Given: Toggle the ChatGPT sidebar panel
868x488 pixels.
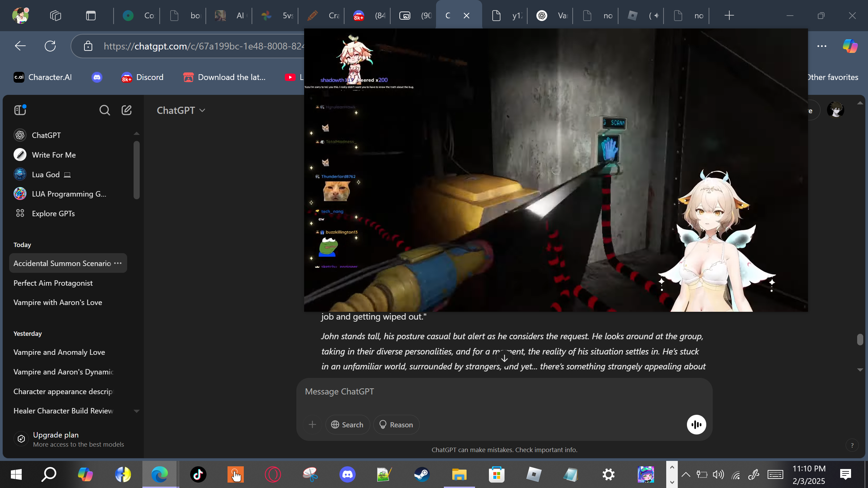Looking at the screenshot, I should pos(20,110).
